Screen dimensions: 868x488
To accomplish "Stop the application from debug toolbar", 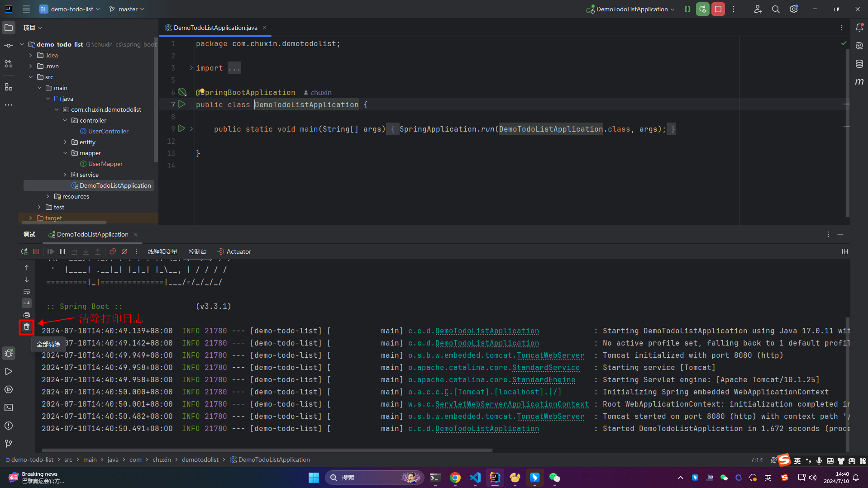I will (36, 251).
